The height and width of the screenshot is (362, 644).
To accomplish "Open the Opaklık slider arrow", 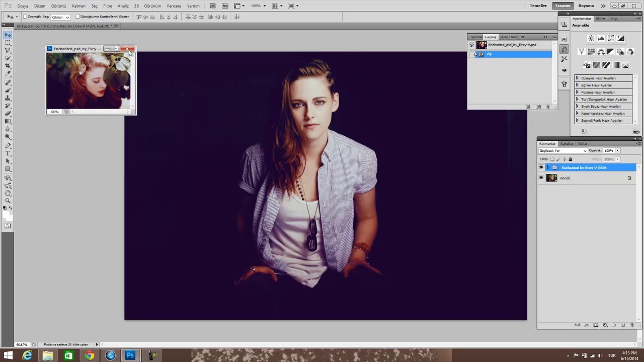I will pyautogui.click(x=617, y=151).
